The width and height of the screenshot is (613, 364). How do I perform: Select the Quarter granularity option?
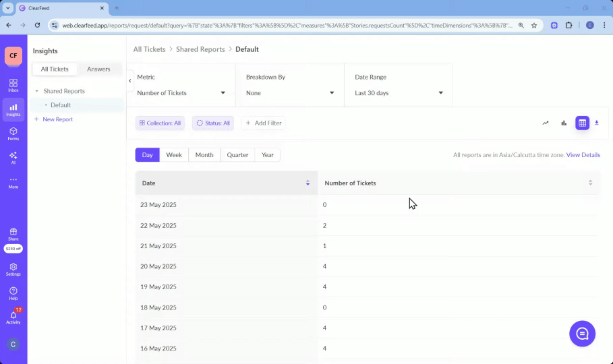tap(237, 155)
